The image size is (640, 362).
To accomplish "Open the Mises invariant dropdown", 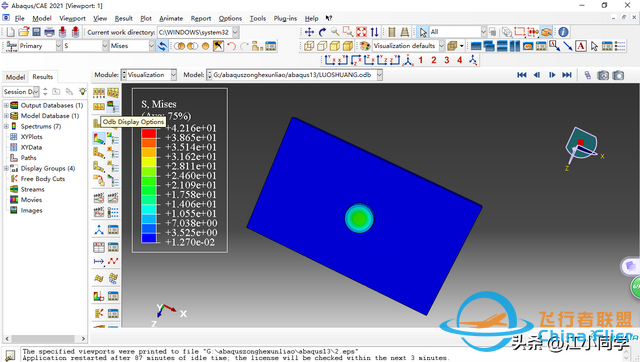I will click(x=132, y=46).
